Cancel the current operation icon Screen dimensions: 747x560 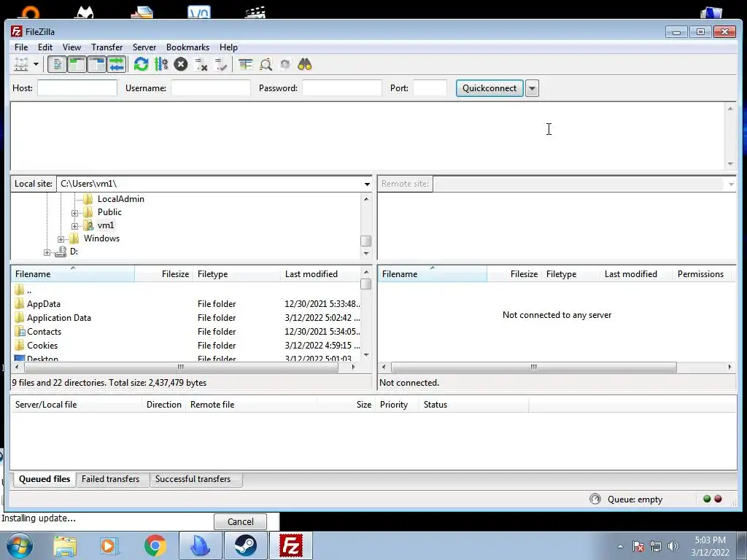[x=181, y=64]
